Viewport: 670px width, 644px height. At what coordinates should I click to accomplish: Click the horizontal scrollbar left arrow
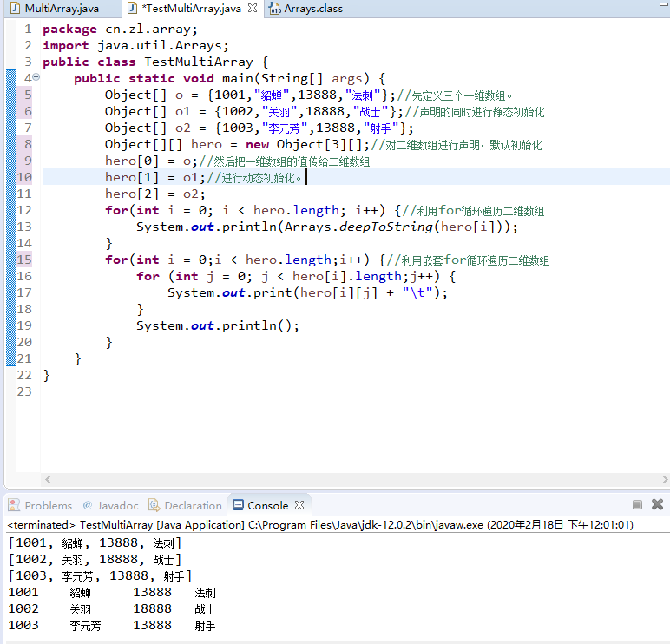48,479
